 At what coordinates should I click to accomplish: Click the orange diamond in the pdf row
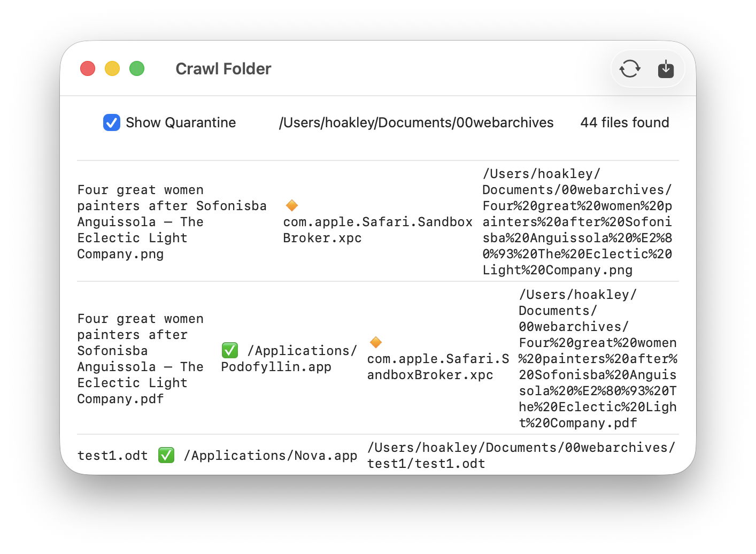376,342
